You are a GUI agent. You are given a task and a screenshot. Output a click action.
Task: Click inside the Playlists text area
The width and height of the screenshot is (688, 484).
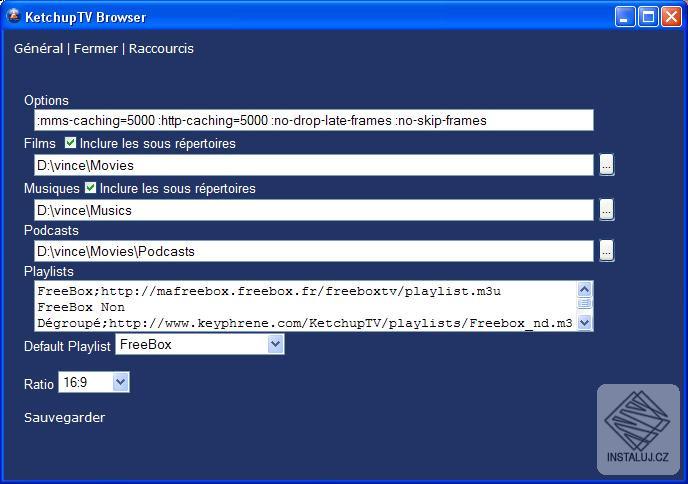(x=306, y=306)
